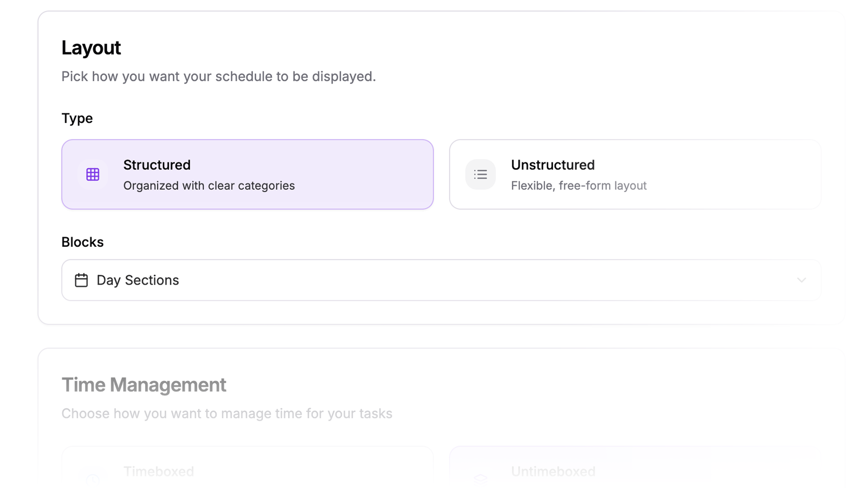Click the Time Management section heading

pyautogui.click(x=144, y=385)
